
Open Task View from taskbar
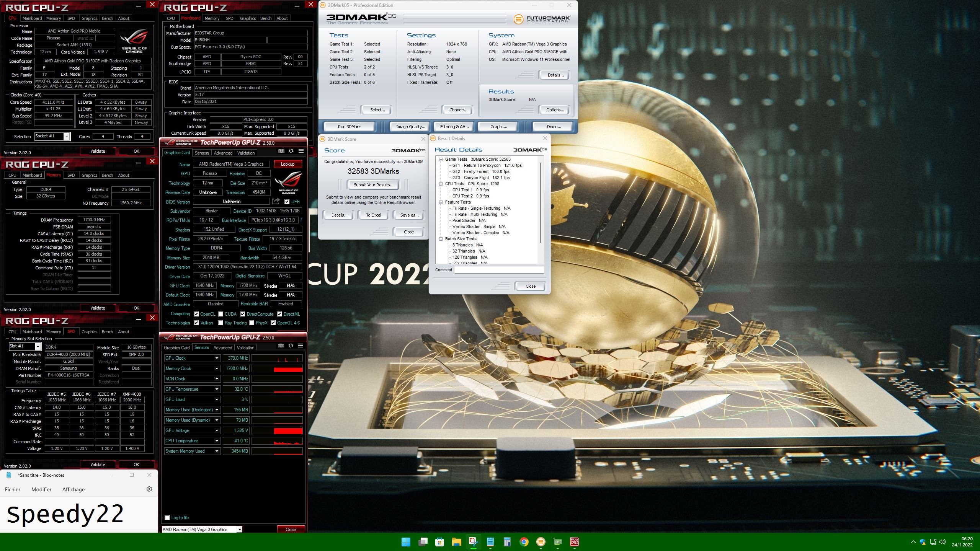(423, 542)
